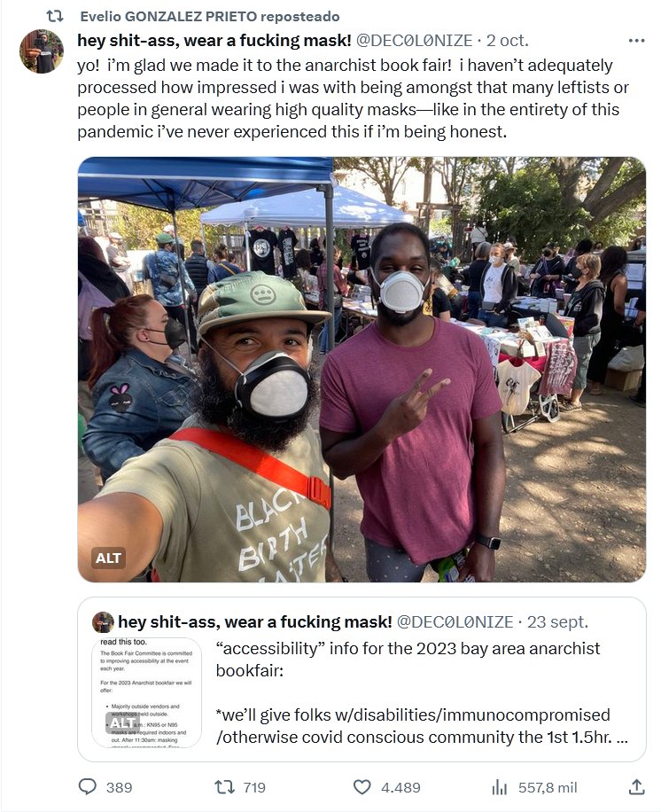Open the three-dot more options menu
Viewport: 661px width, 812px height.
tap(636, 41)
